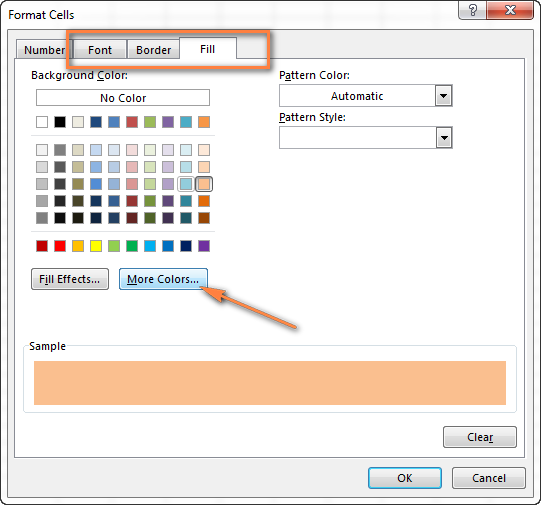541x505 pixels.
Task: Pick dark orange swatch above the brown
Action: [x=204, y=201]
